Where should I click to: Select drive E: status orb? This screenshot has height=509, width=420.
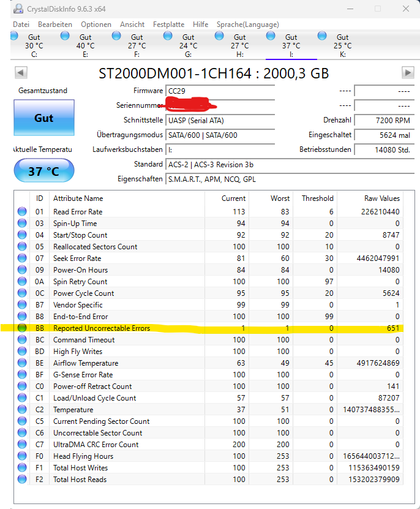(65, 36)
